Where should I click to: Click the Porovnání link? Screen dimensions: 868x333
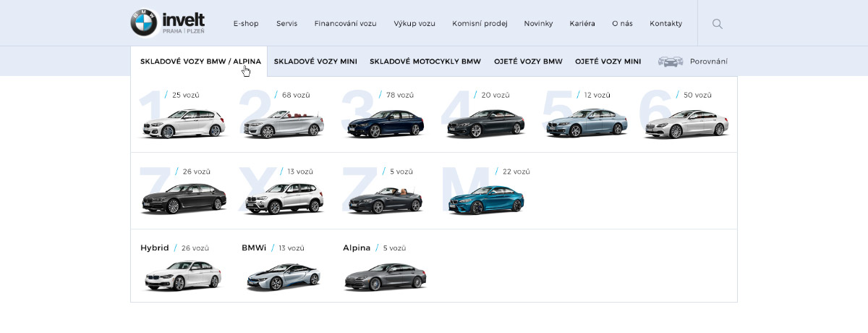click(709, 62)
